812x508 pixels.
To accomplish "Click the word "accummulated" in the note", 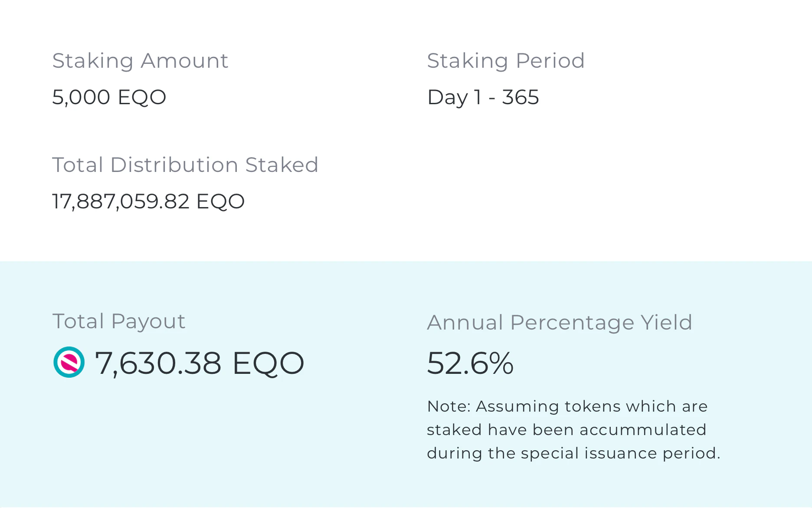I will (643, 430).
